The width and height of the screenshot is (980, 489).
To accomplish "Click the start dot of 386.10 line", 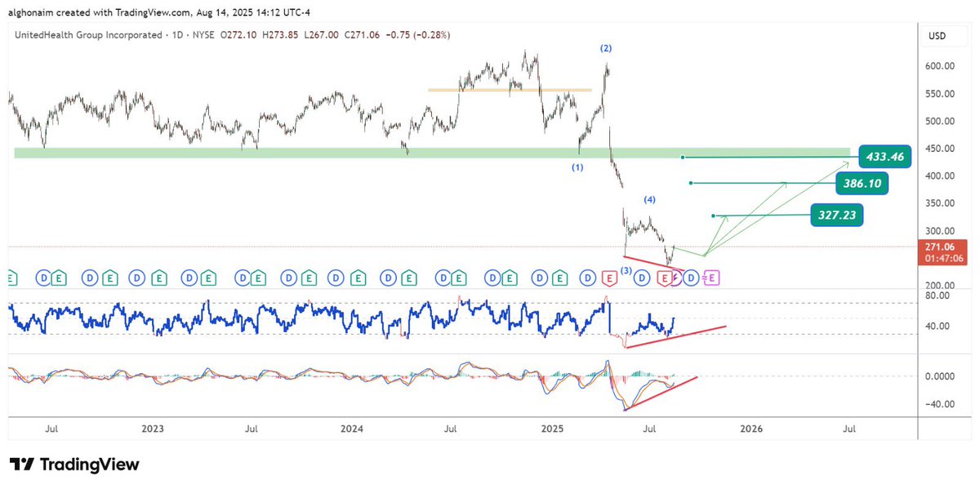I will coord(691,183).
